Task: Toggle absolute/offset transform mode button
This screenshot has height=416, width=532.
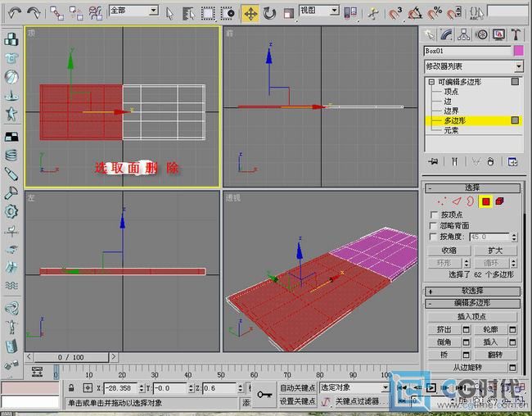Action: point(88,387)
